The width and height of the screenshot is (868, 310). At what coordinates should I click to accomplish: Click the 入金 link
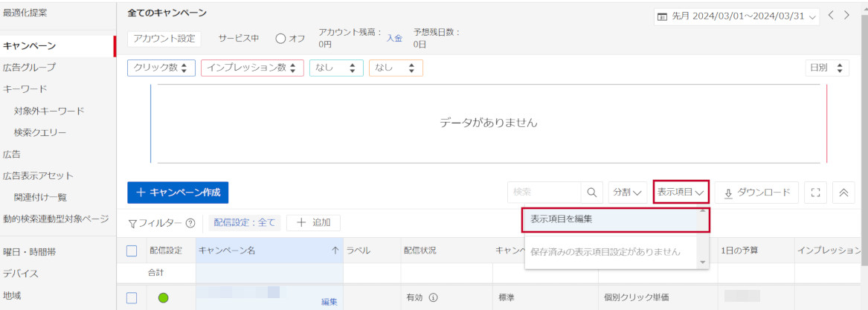pos(394,39)
